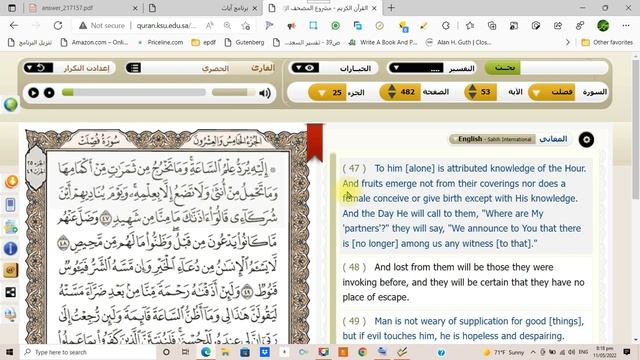Screen dimensions: 640x360
Task: Click the black grid icon in left sidebar
Action: pyautogui.click(x=11, y=292)
